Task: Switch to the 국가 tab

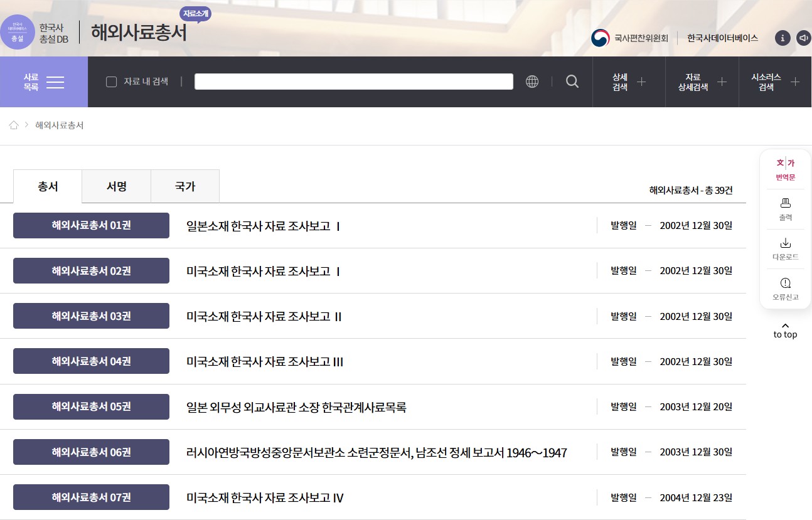Action: [185, 186]
